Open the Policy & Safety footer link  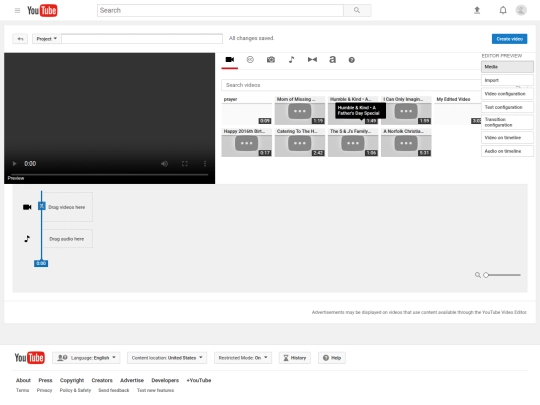(75, 390)
